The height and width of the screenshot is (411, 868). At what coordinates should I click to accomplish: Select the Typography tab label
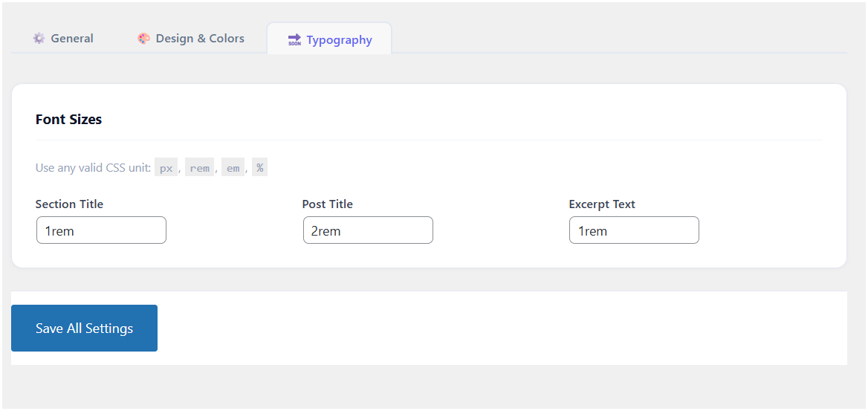click(339, 40)
